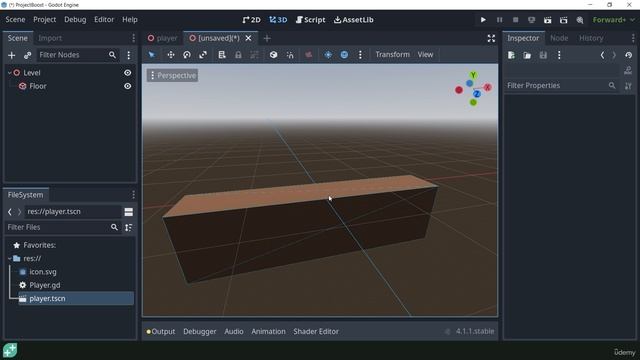Image resolution: width=640 pixels, height=360 pixels.
Task: Create a new resource in Inspector
Action: point(511,55)
